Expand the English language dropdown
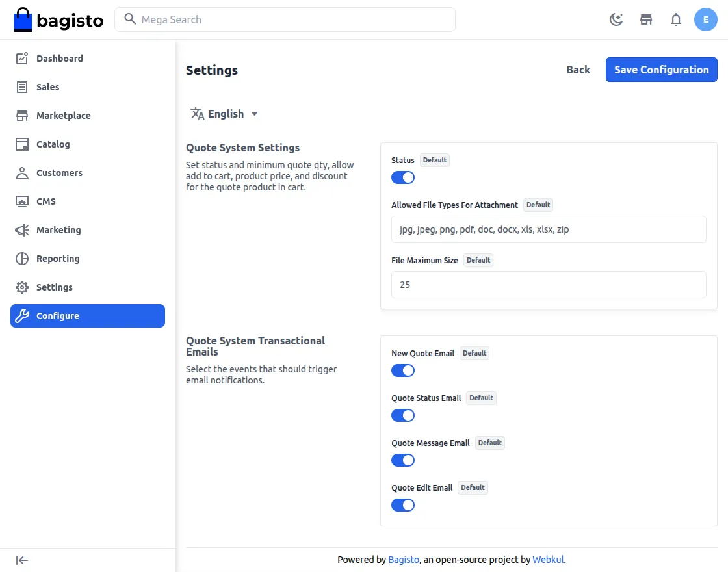728x572 pixels. [224, 114]
